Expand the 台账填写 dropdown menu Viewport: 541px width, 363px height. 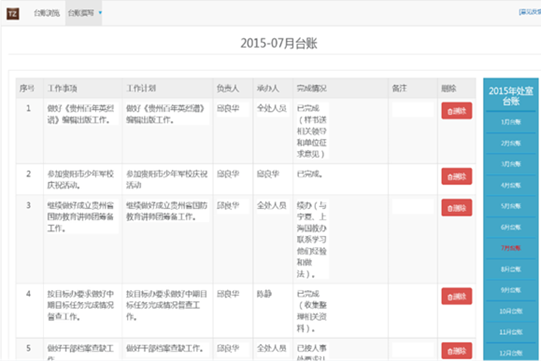coord(83,13)
